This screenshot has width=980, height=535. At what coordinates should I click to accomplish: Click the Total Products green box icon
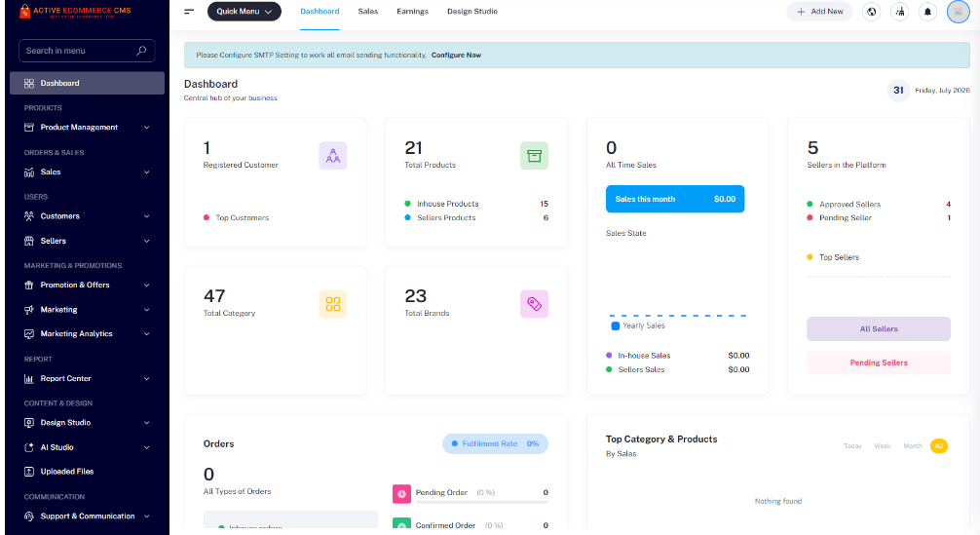(534, 156)
